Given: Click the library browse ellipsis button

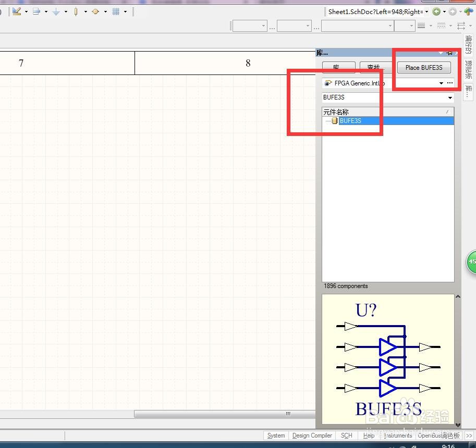Looking at the screenshot, I should coord(450,83).
